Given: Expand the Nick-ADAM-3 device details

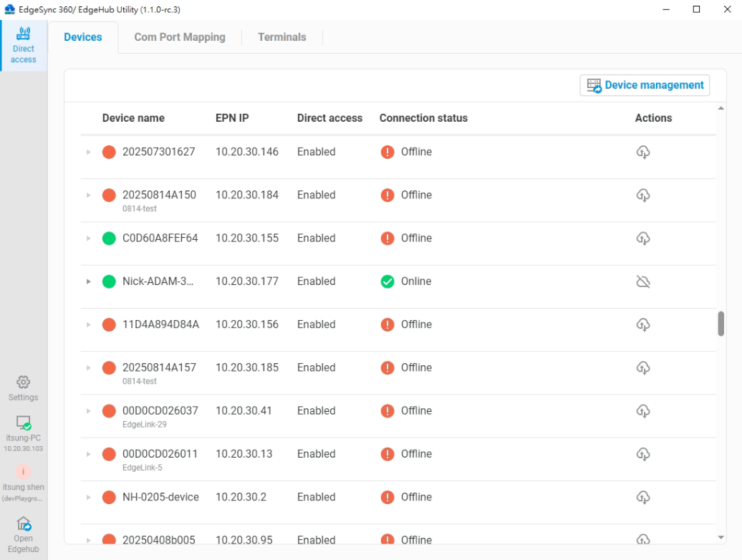Looking at the screenshot, I should click(x=88, y=281).
